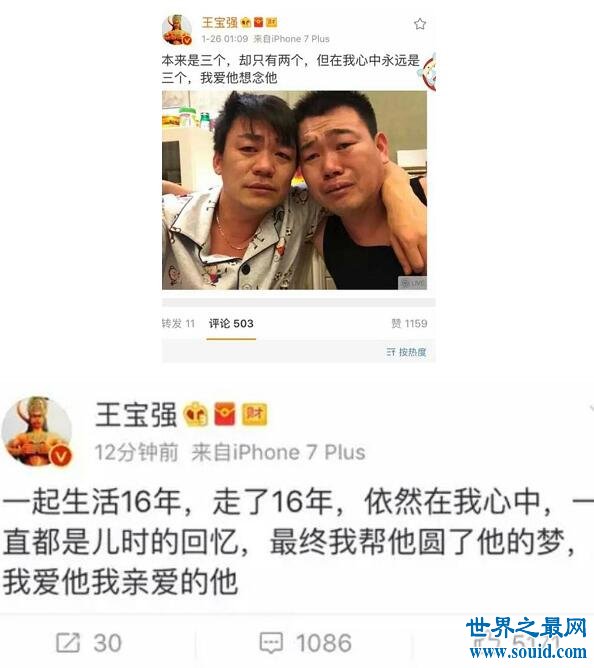Screen dimensions: 594x668
Task: Switch to the 转发 11 tab
Action: tap(179, 324)
